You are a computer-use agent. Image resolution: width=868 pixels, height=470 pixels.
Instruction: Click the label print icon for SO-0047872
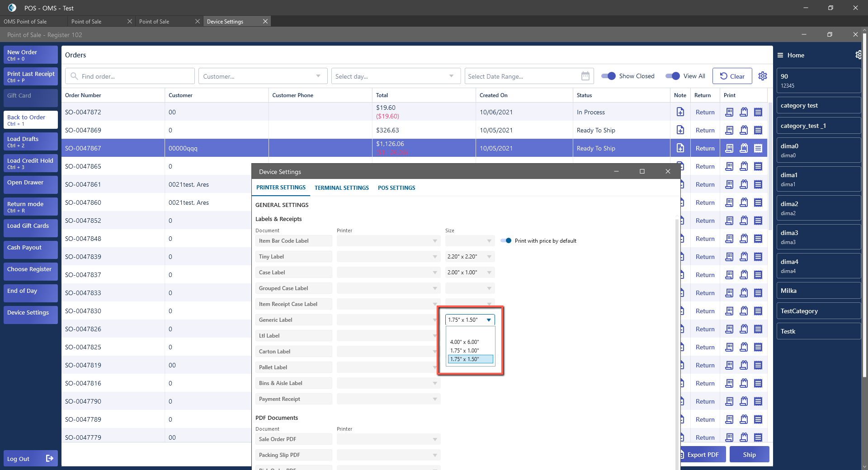744,112
